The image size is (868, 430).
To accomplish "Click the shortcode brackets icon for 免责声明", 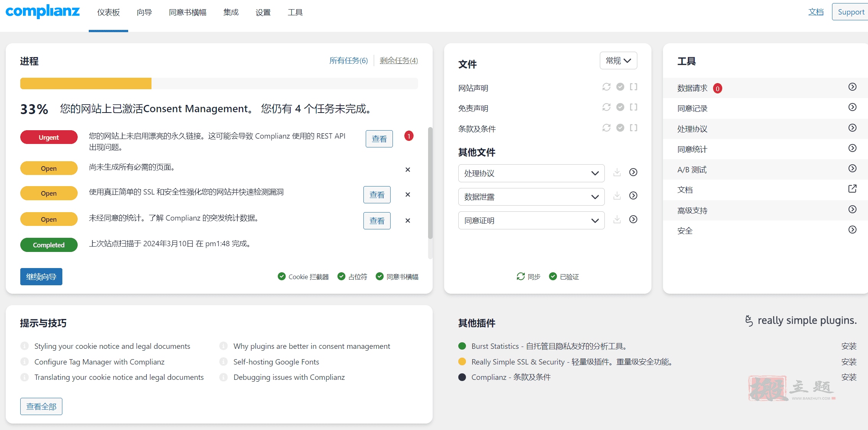I will tap(633, 107).
